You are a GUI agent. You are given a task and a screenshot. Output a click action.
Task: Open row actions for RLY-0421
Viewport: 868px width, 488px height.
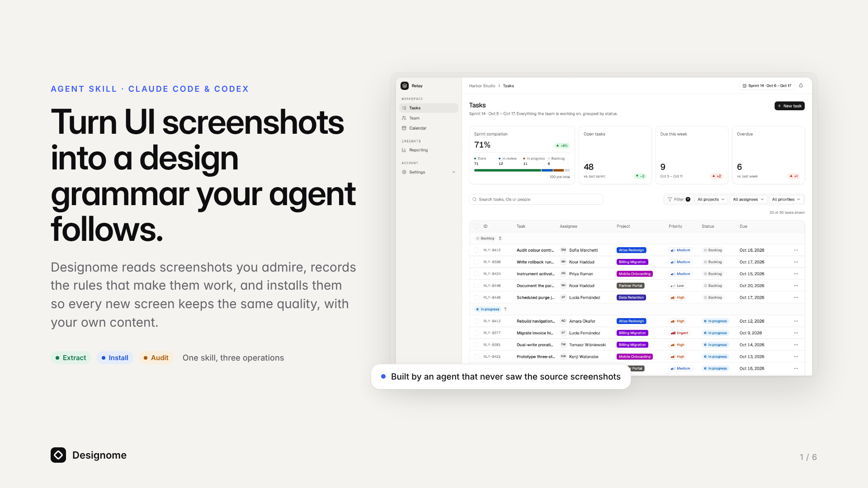tap(796, 357)
